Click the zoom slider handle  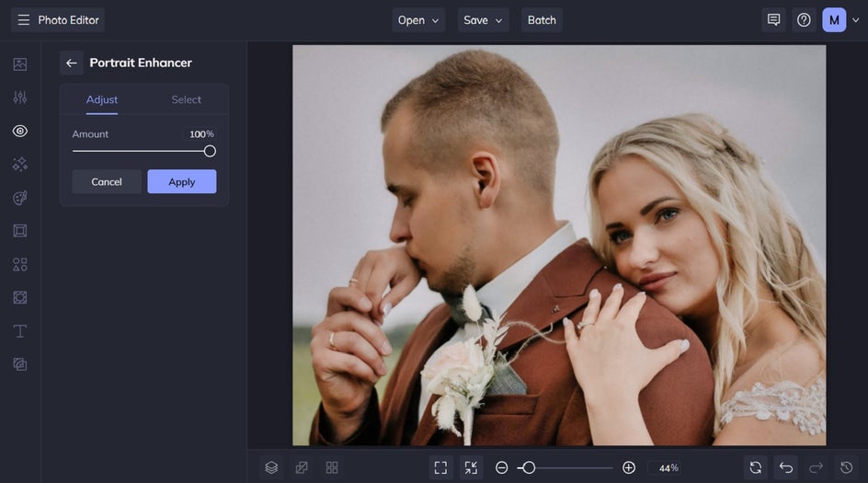(x=529, y=467)
